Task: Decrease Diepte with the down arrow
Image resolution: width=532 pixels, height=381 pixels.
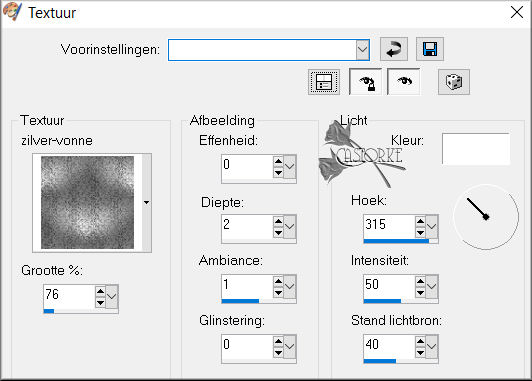Action: click(278, 232)
